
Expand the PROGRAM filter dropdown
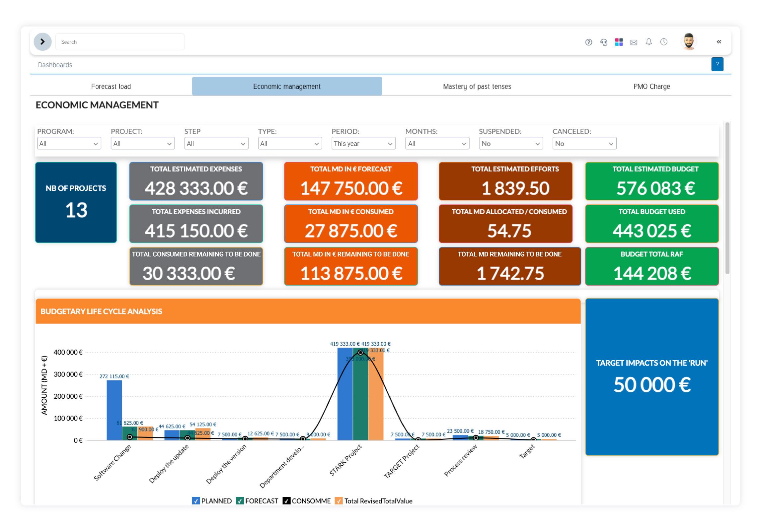(69, 143)
